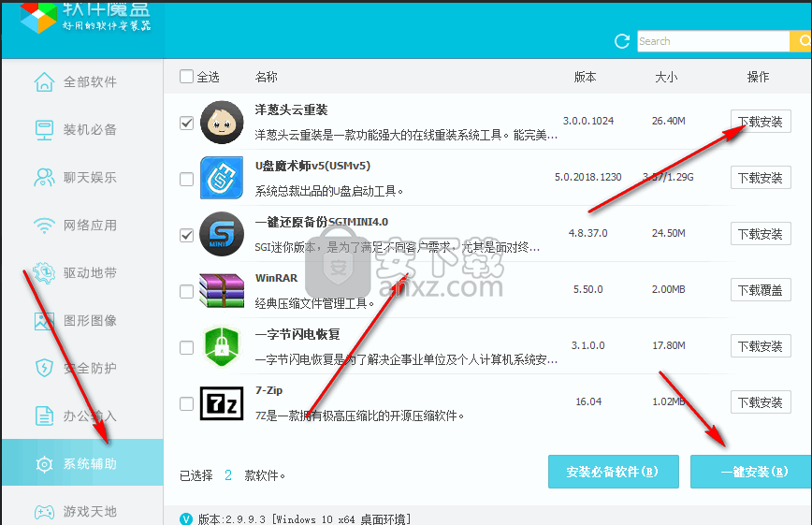Uncheck the 一键还原备份SGIMINI4.0 checkbox

coord(186,235)
